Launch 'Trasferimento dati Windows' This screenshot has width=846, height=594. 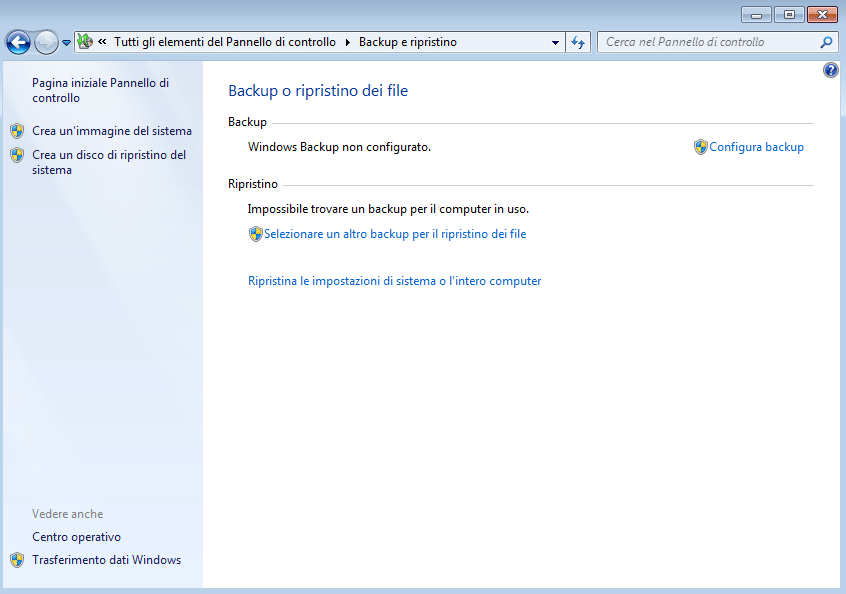pyautogui.click(x=106, y=560)
